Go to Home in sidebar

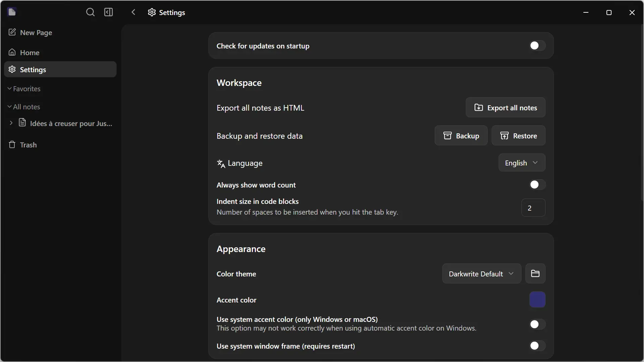(x=60, y=53)
